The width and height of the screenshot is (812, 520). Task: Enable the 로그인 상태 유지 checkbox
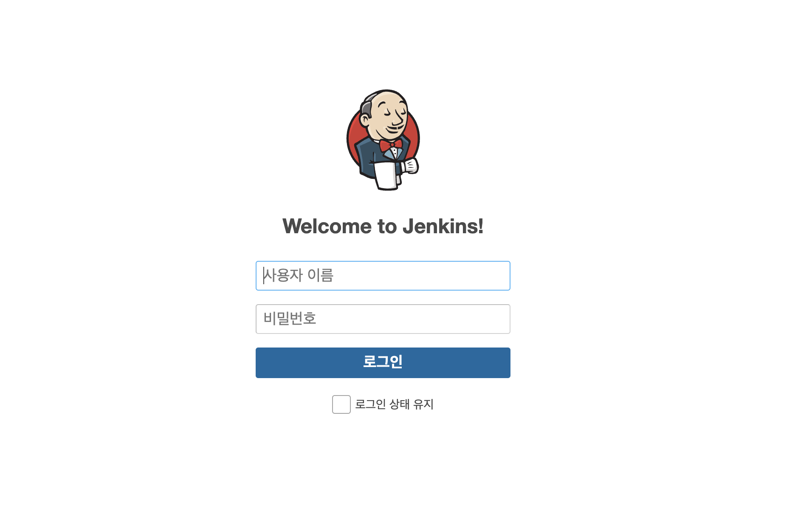coord(341,404)
